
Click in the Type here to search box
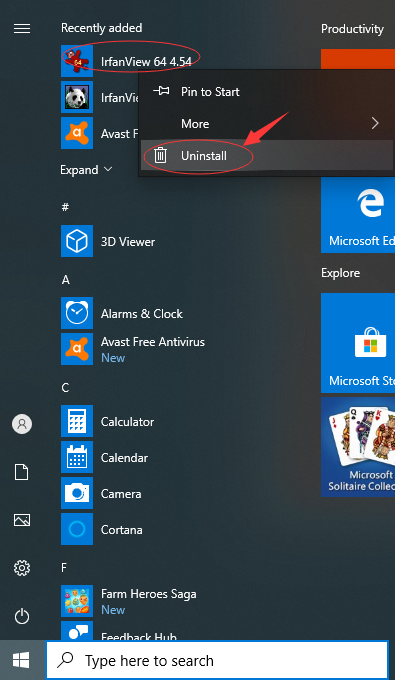217,660
